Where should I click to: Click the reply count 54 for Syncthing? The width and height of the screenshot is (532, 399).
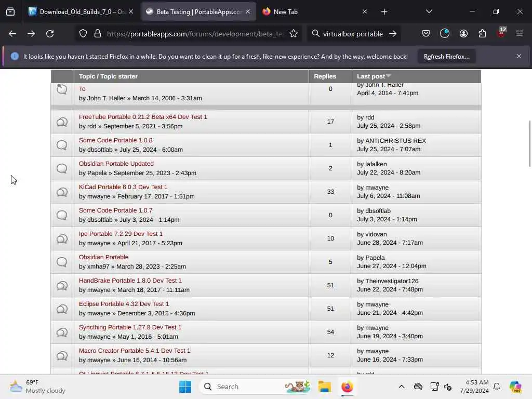pos(330,332)
